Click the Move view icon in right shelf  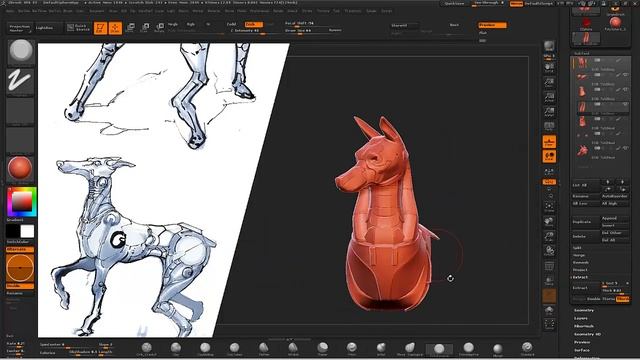click(x=549, y=222)
